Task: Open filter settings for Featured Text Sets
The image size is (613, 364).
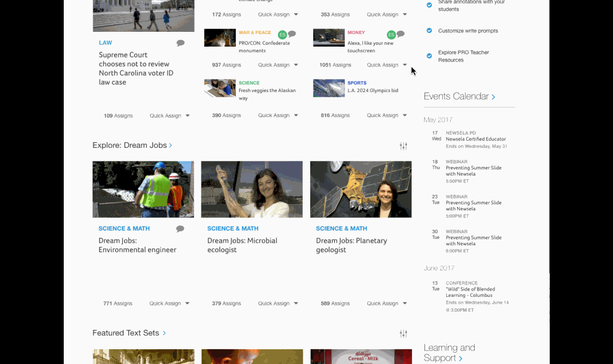Action: click(404, 333)
